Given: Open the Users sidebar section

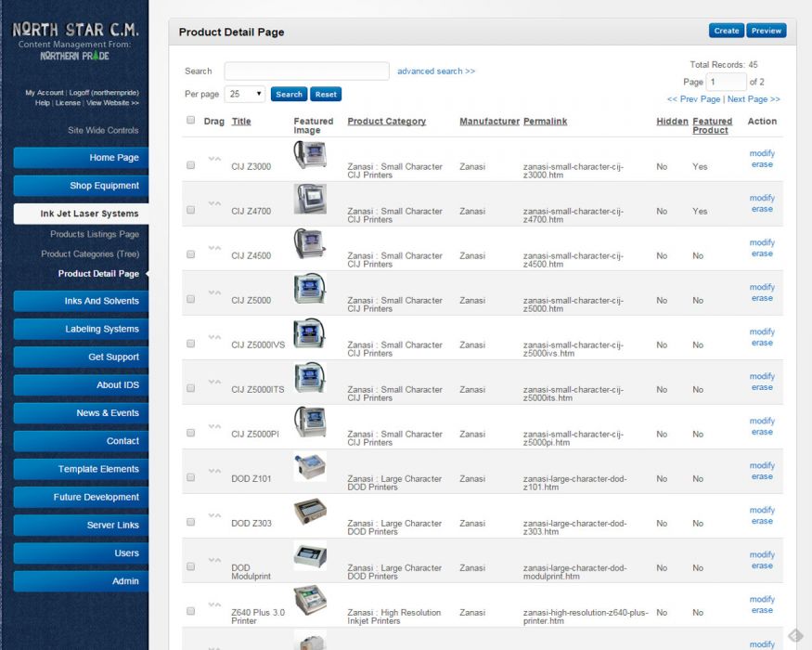Looking at the screenshot, I should 81,553.
